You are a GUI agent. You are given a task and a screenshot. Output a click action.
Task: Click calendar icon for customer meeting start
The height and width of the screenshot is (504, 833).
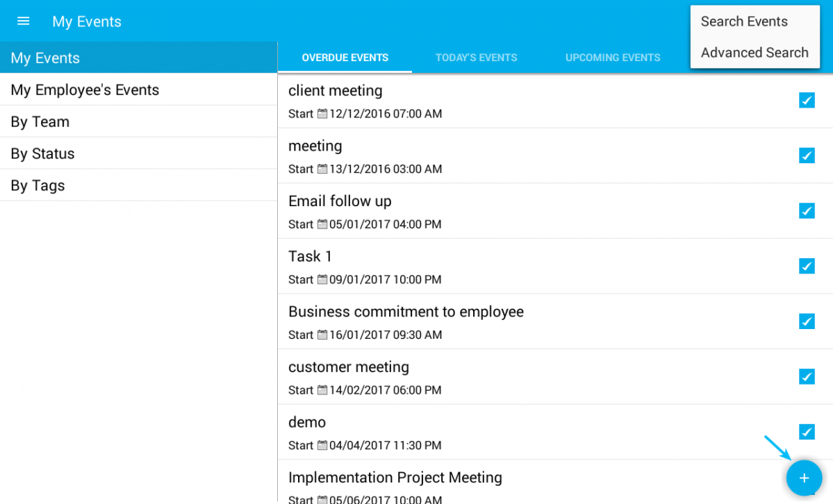pos(322,390)
